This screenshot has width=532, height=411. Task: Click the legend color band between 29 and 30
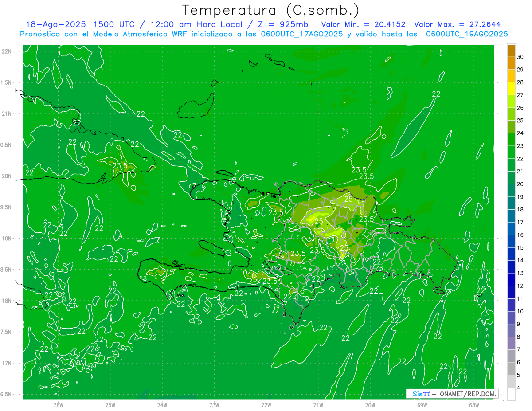pos(511,63)
